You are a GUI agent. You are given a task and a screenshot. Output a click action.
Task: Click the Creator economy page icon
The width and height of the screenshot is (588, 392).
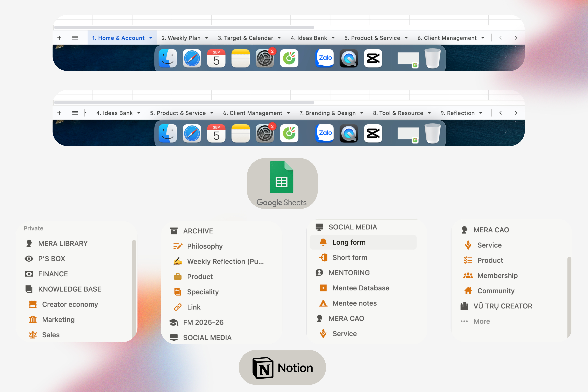(x=33, y=304)
